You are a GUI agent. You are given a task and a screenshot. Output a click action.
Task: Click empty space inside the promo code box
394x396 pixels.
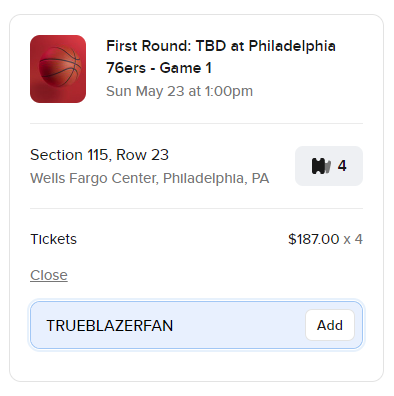[238, 326]
